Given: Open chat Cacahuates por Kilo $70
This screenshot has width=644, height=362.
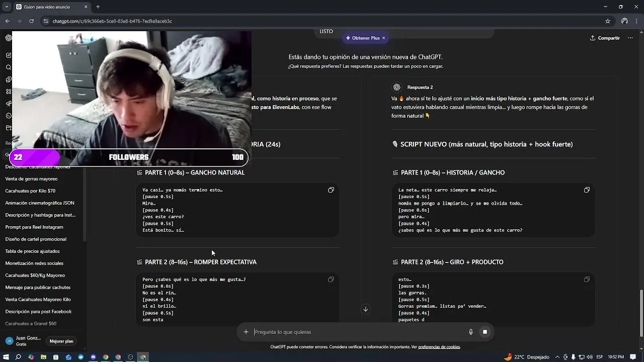Looking at the screenshot, I should tap(30, 191).
